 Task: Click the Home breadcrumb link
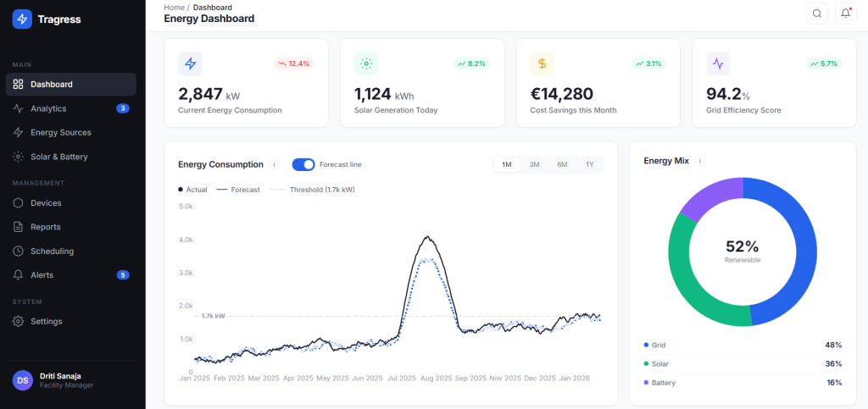[x=174, y=8]
